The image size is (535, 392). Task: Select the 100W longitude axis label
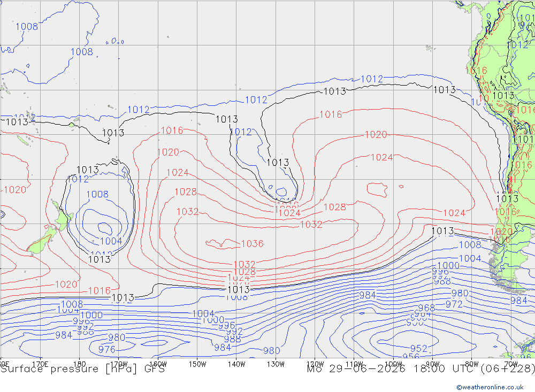[x=393, y=364]
